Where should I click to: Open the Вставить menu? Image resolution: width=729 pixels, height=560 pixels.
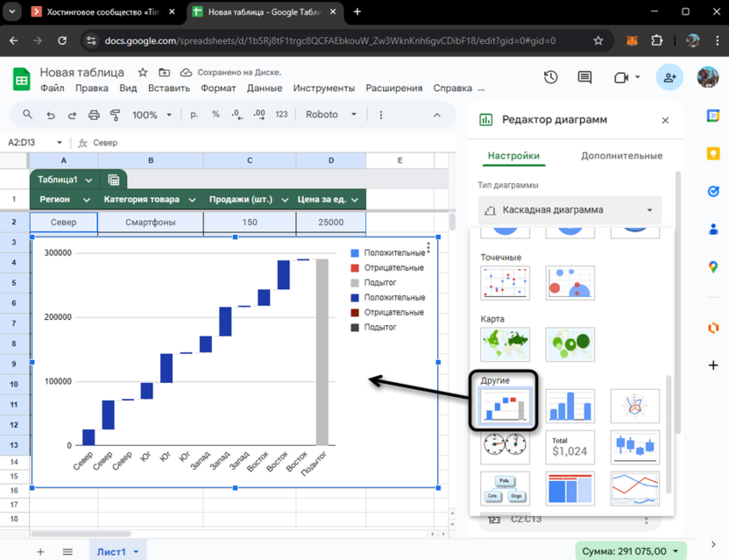pos(169,89)
